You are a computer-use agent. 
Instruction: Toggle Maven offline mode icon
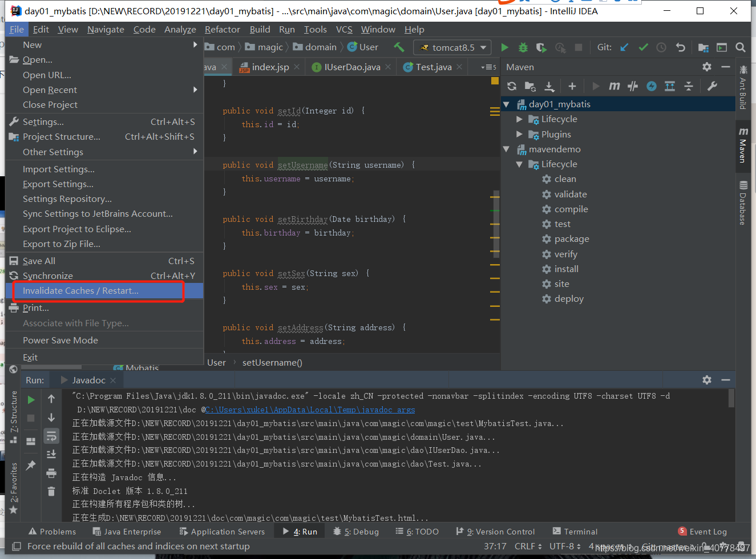633,86
